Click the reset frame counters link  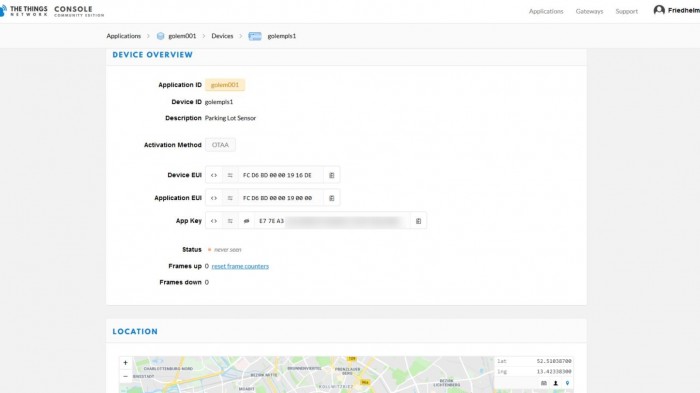pyautogui.click(x=240, y=266)
